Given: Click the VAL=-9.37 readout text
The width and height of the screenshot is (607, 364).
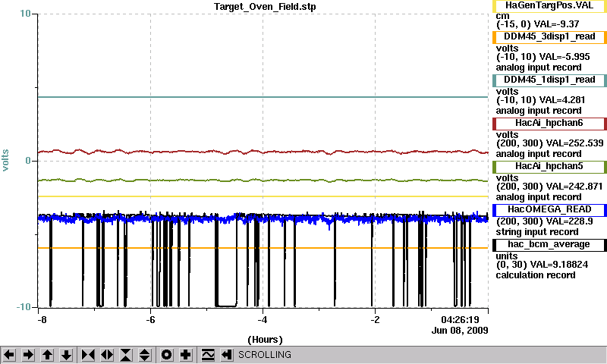Looking at the screenshot, I should (556, 24).
